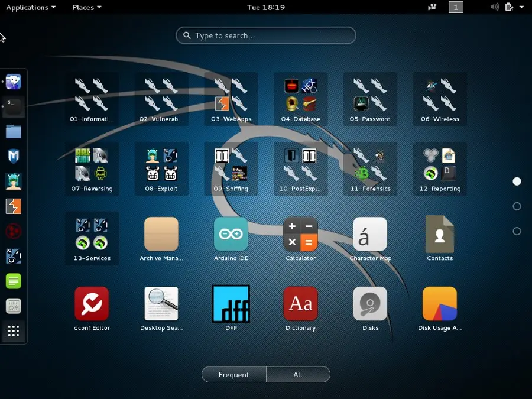Open the 08-Exploit folder
The height and width of the screenshot is (399, 532).
161,168
